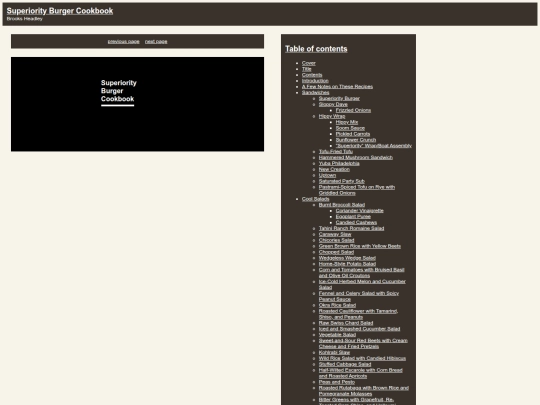Open Pastrami-Spiced Tofu on Rye link
Viewport: 540px width, 405px height.
click(357, 190)
